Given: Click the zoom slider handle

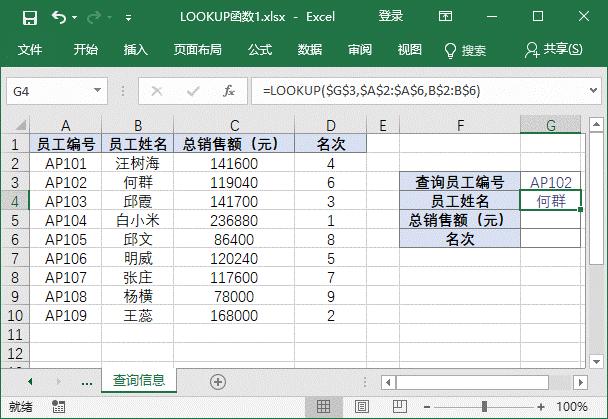Looking at the screenshot, I should coord(484,407).
